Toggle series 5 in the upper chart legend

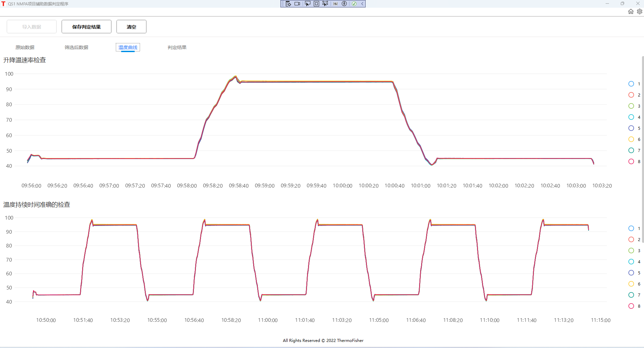coord(634,128)
